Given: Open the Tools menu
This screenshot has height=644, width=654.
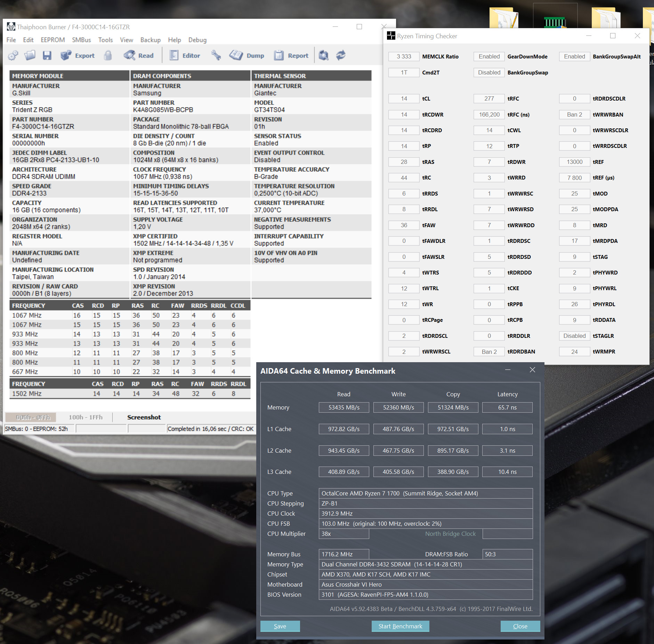Looking at the screenshot, I should 105,40.
